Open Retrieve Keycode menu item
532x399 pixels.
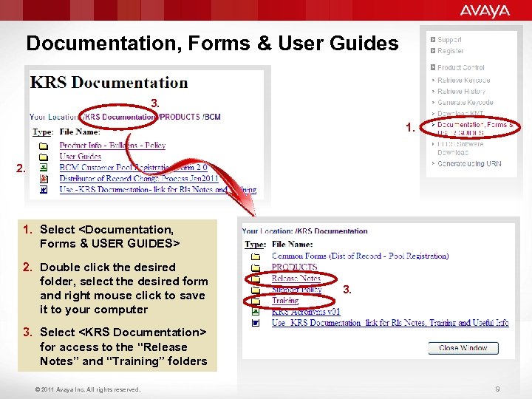pyautogui.click(x=463, y=81)
